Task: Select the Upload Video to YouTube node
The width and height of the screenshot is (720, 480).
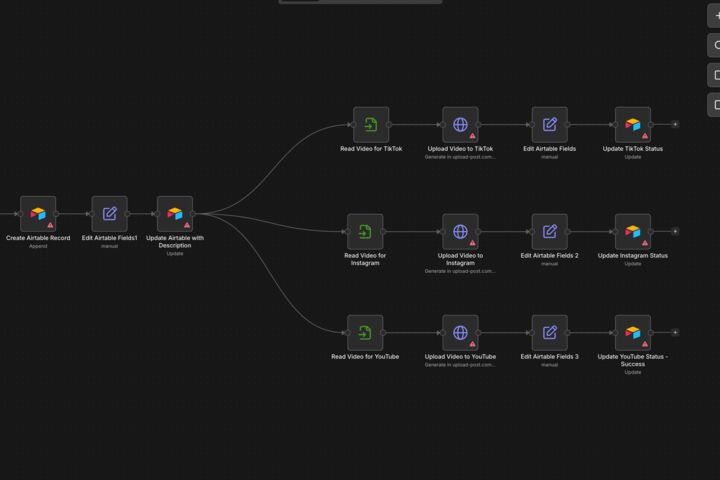Action: pyautogui.click(x=460, y=333)
